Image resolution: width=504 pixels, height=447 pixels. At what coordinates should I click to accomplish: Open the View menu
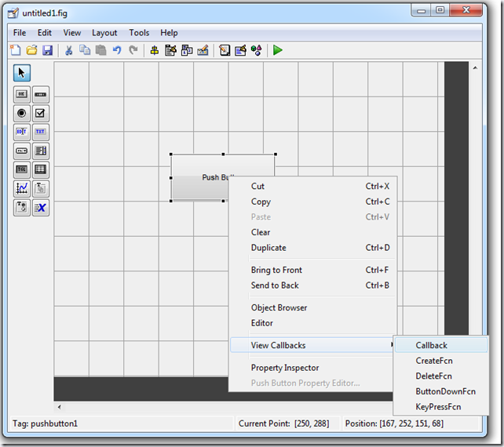click(x=72, y=33)
